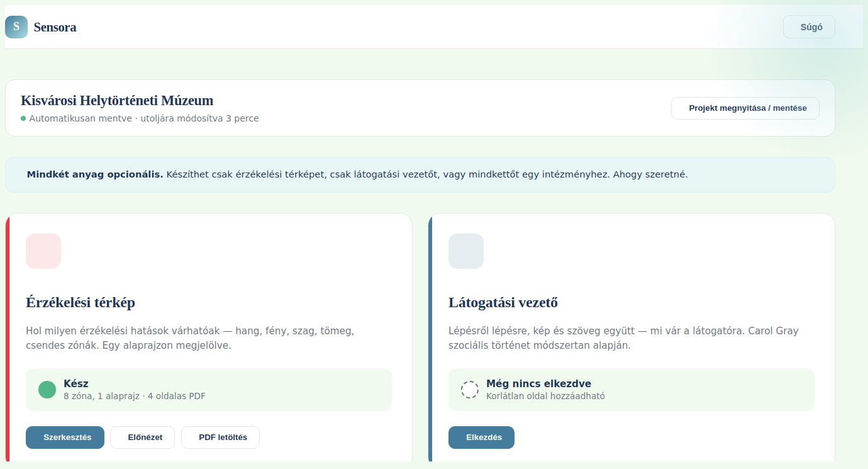Viewport: 868px width, 469px height.
Task: Click the Érzékelési térkép card heading
Action: point(81,303)
